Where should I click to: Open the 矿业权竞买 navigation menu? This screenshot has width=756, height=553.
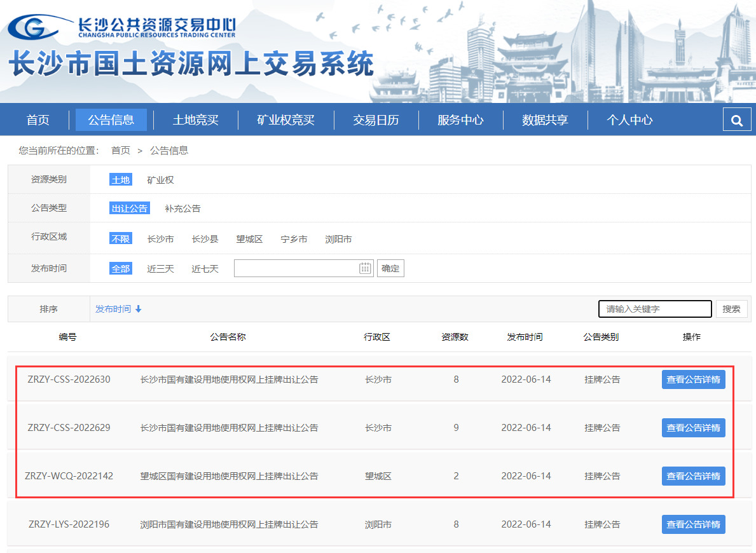pos(285,120)
